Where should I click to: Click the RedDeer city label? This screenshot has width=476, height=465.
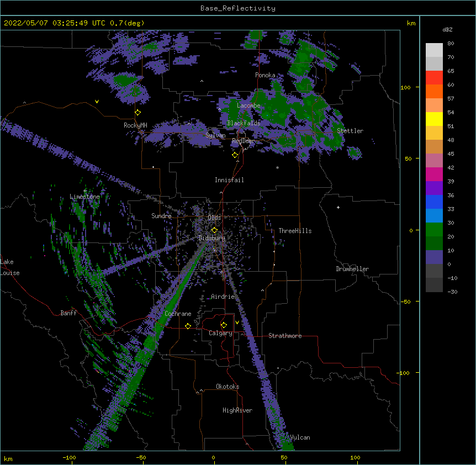243,141
